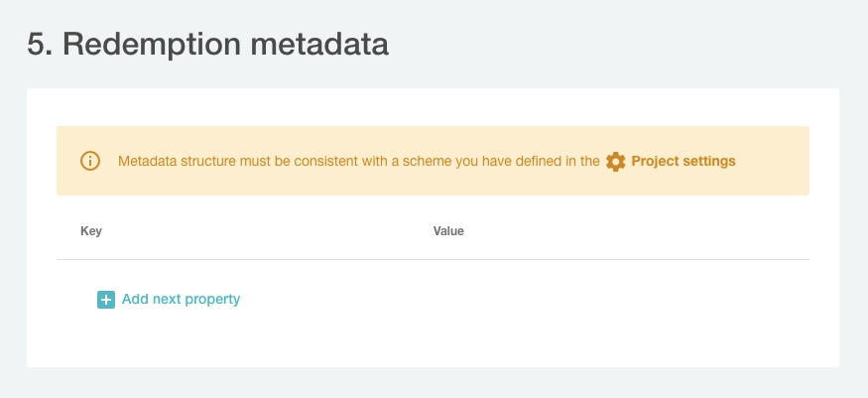The image size is (868, 398).
Task: Click the Add next property link
Action: tap(181, 299)
